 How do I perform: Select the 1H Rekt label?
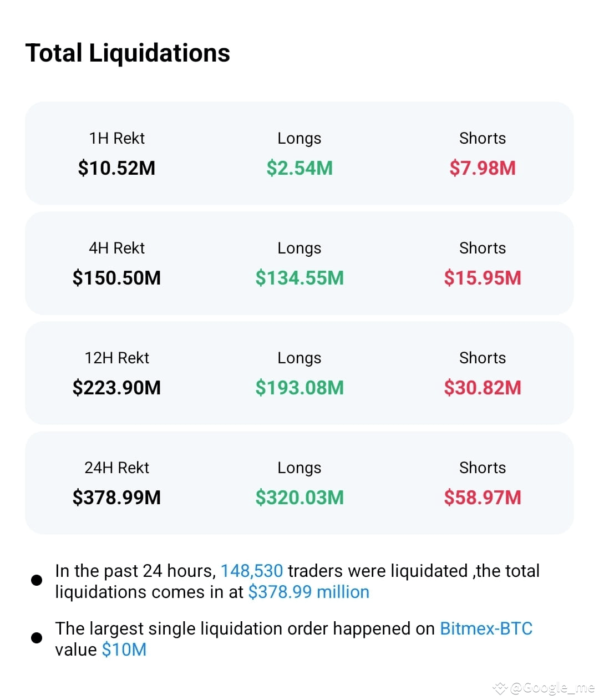[116, 138]
